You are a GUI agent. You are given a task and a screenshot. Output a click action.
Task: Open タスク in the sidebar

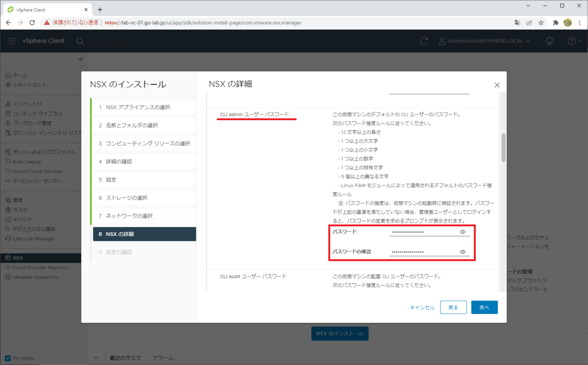point(17,209)
